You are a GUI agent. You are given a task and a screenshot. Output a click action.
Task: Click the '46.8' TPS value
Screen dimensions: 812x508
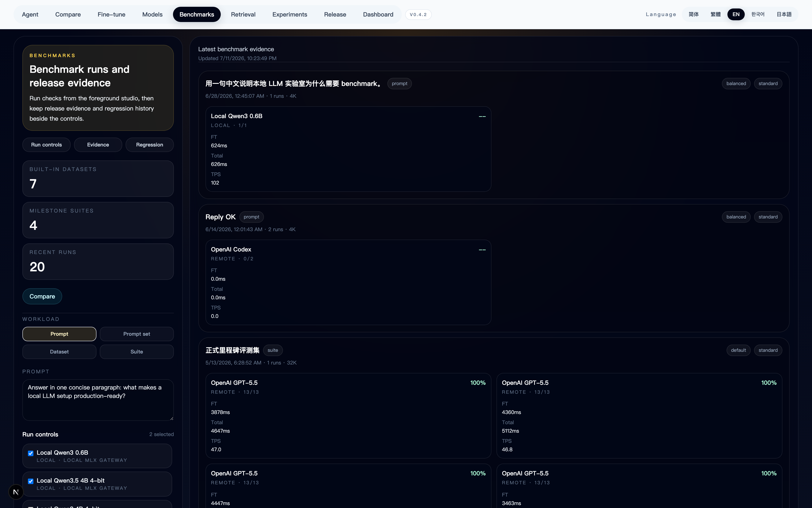[507, 450]
